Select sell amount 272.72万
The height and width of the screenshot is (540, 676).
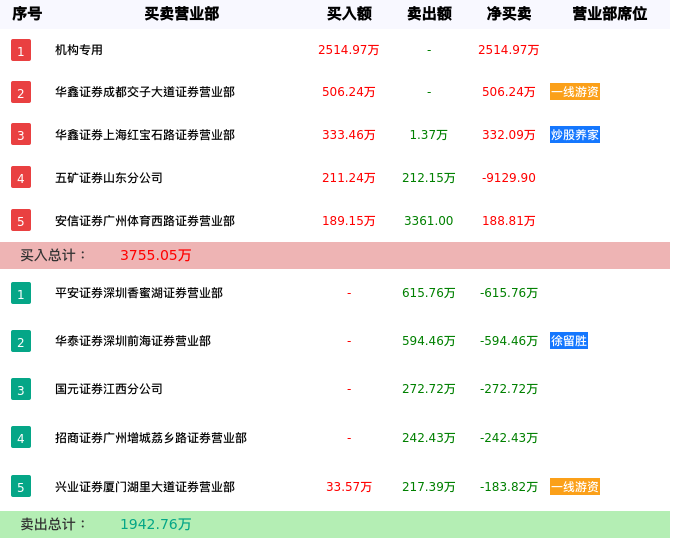(x=429, y=389)
